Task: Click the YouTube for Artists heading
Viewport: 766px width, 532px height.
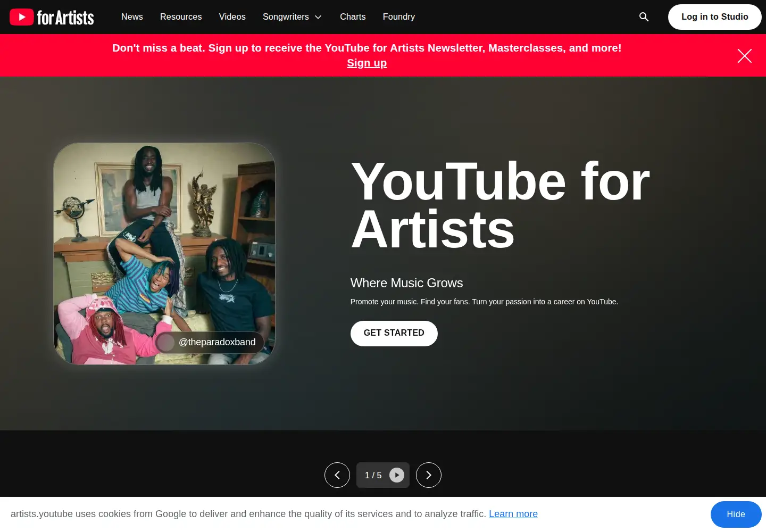Action: 500,205
